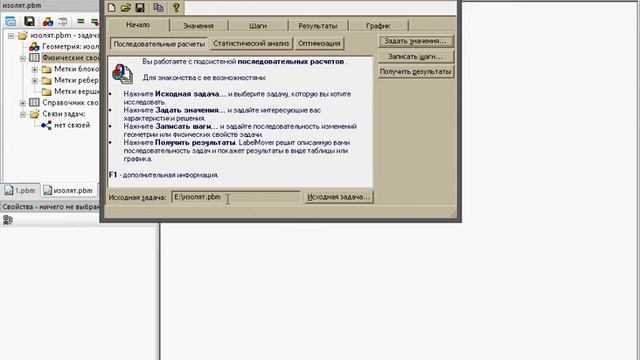640x360 pixels.
Task: Select the Справочник свойств tree item text
Action: [x=70, y=102]
